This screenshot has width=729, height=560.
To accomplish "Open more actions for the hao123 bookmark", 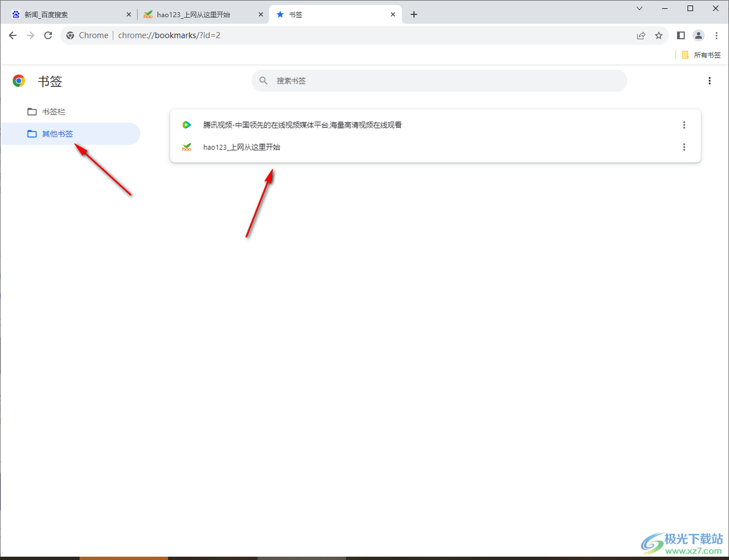I will coord(684,147).
